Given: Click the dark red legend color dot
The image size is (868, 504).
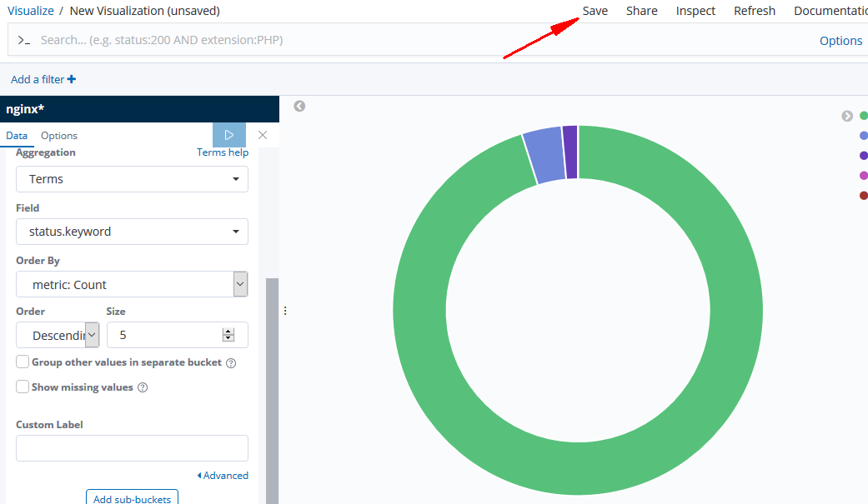Looking at the screenshot, I should 864,195.
